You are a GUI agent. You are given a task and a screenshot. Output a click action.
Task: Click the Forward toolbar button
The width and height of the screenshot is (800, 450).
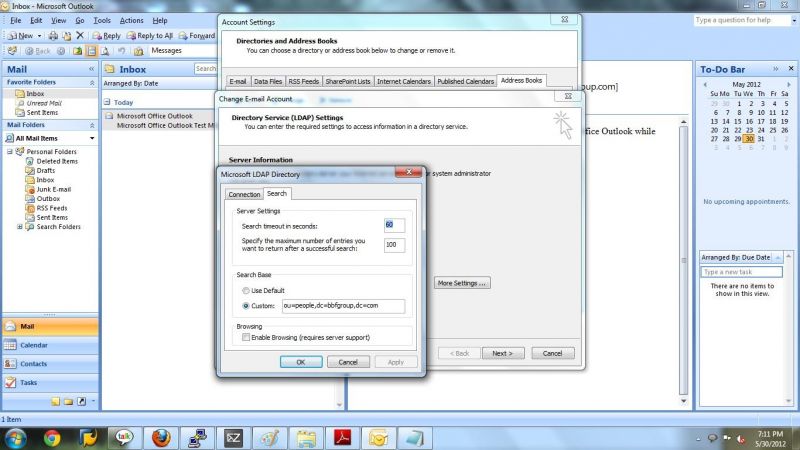click(x=197, y=36)
